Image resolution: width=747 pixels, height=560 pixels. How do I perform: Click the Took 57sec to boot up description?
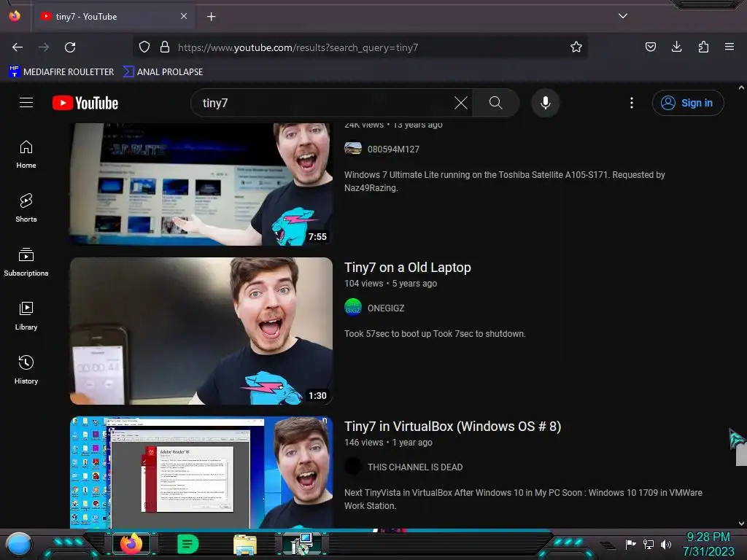(435, 334)
